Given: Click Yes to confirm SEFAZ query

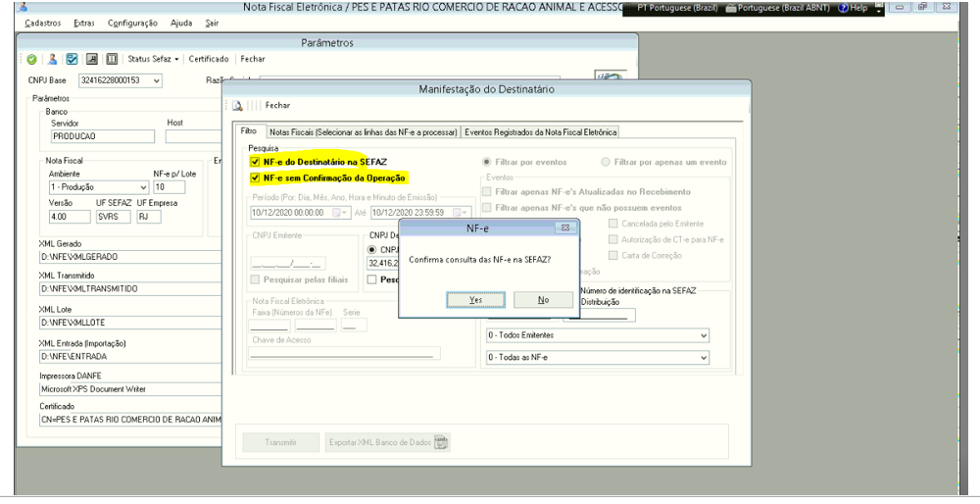Looking at the screenshot, I should 475,300.
